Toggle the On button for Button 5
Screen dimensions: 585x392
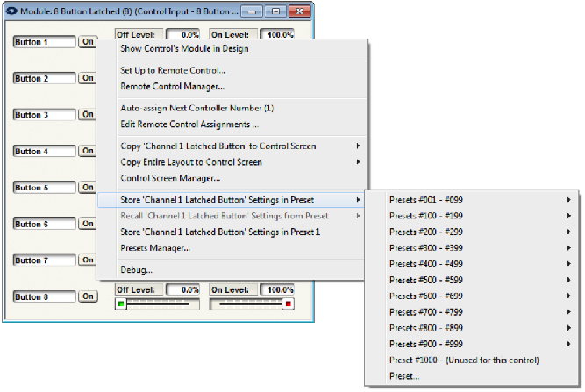pyautogui.click(x=88, y=187)
